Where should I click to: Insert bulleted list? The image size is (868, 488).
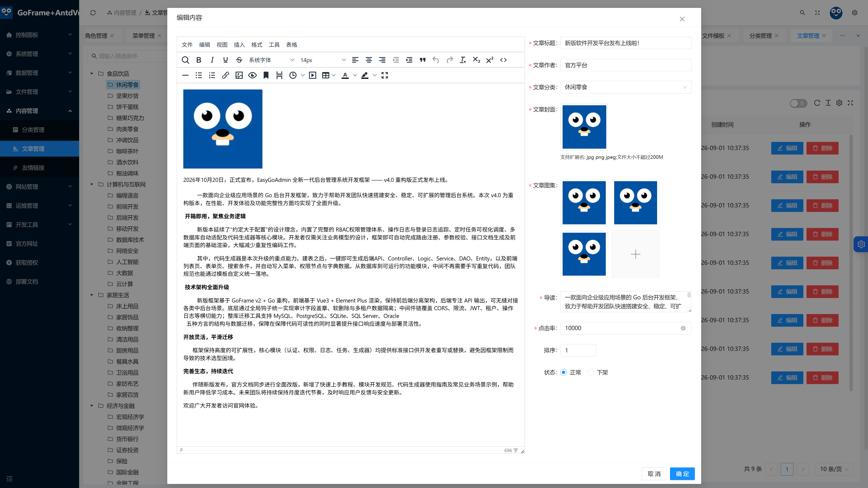pos(198,75)
